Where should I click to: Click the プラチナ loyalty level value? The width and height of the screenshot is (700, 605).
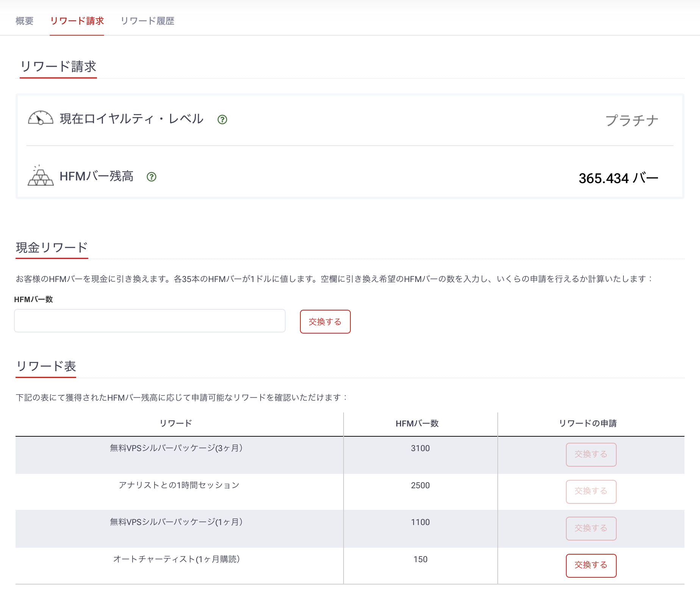(631, 121)
